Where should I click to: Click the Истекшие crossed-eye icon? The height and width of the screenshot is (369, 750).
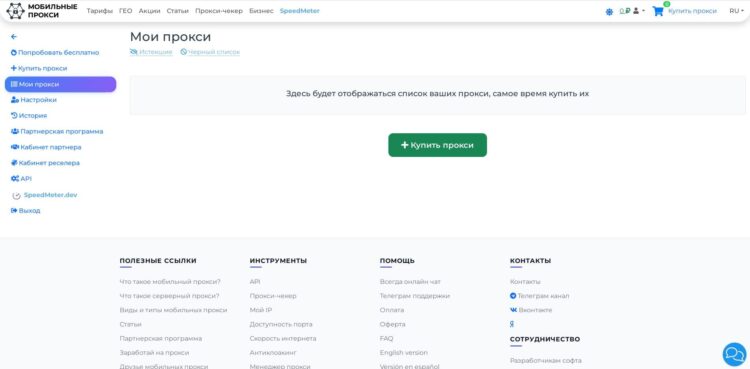point(133,52)
